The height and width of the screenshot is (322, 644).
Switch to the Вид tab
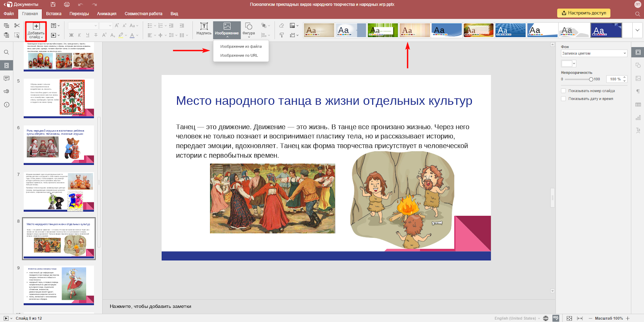[x=174, y=14]
